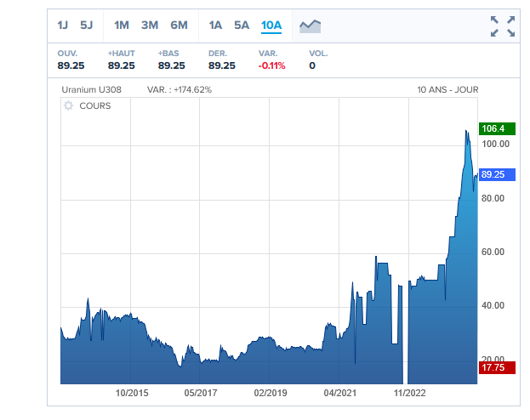The width and height of the screenshot is (530, 420).
Task: Choose the 6M time period
Action: (179, 26)
